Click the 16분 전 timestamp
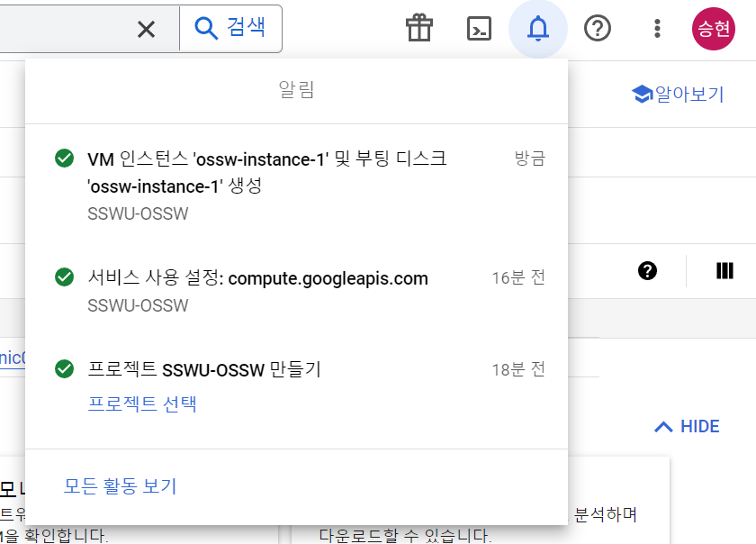756x544 pixels. 518,277
